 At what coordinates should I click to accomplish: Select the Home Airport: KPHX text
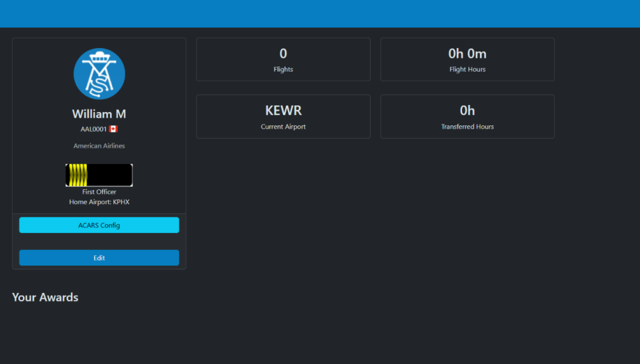pyautogui.click(x=99, y=202)
